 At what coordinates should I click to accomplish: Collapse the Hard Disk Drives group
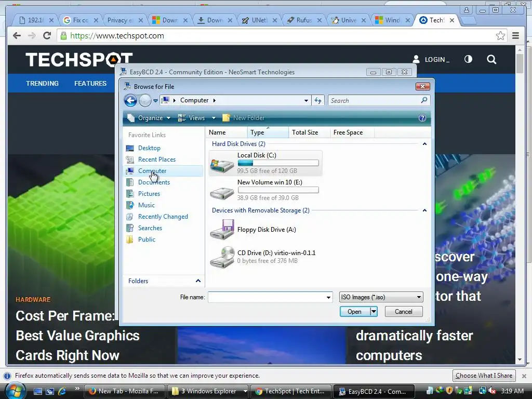(x=424, y=144)
